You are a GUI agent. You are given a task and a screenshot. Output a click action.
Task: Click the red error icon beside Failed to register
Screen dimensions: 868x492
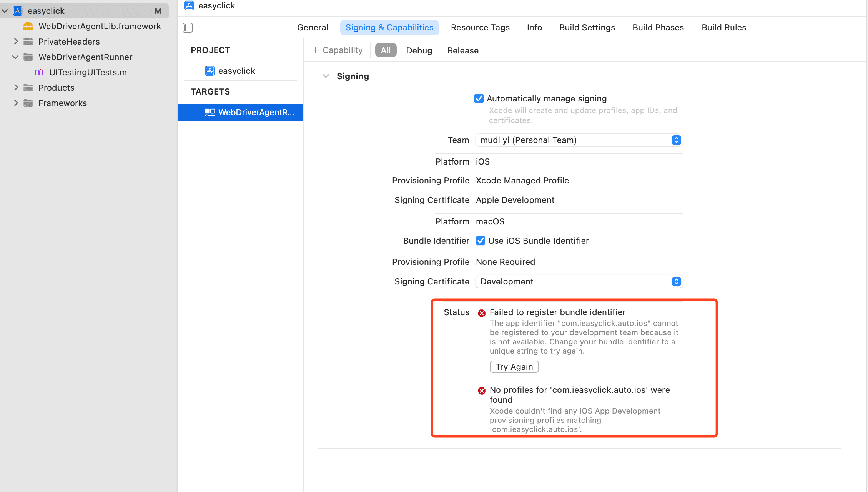(x=481, y=313)
